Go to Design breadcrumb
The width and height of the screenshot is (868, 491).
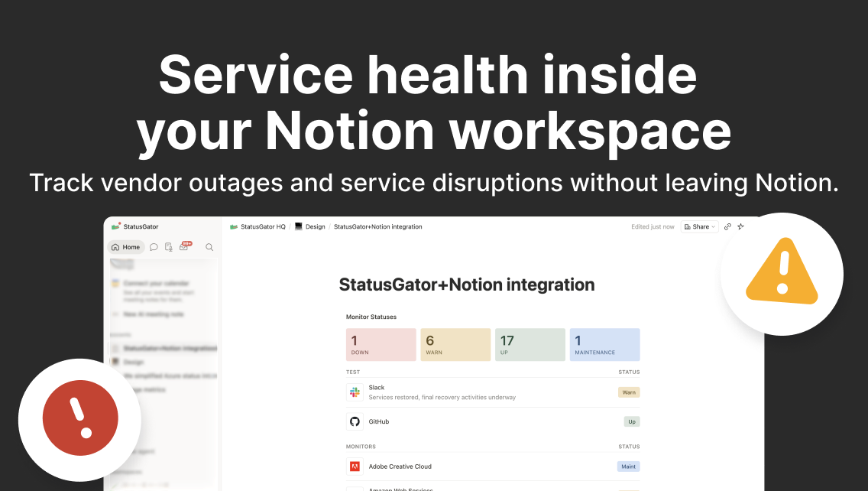pos(315,226)
